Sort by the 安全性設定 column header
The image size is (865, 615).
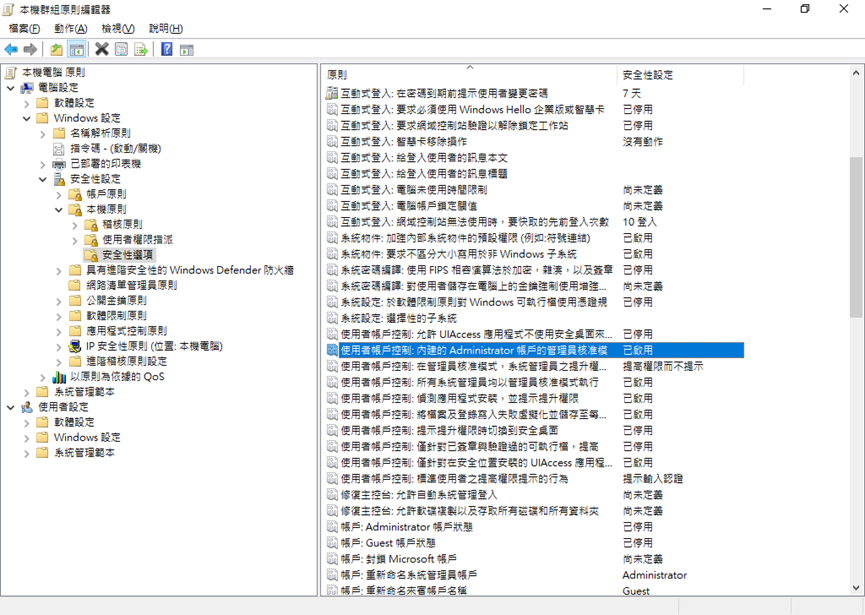tap(680, 74)
